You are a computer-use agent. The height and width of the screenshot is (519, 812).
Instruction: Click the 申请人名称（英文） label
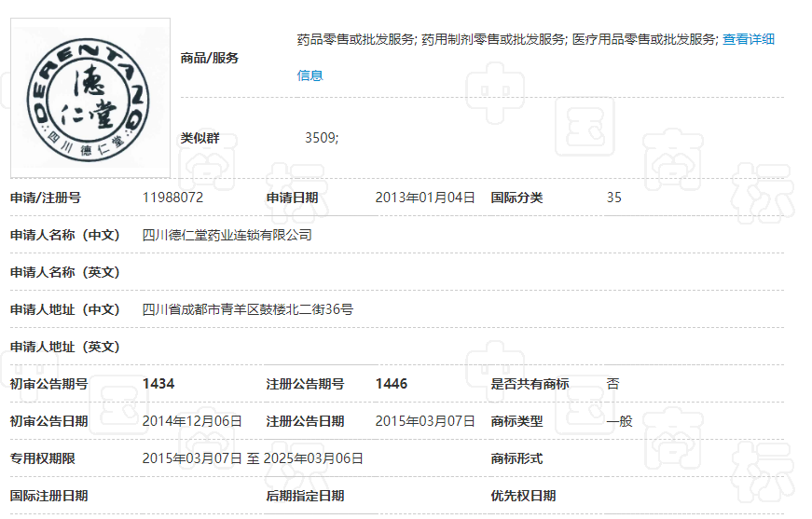pyautogui.click(x=65, y=272)
